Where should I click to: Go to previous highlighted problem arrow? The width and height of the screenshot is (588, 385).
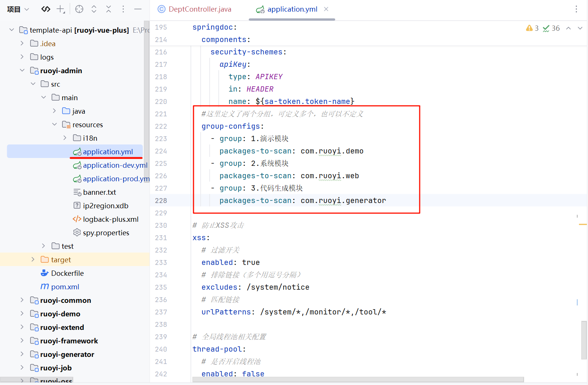coord(568,28)
